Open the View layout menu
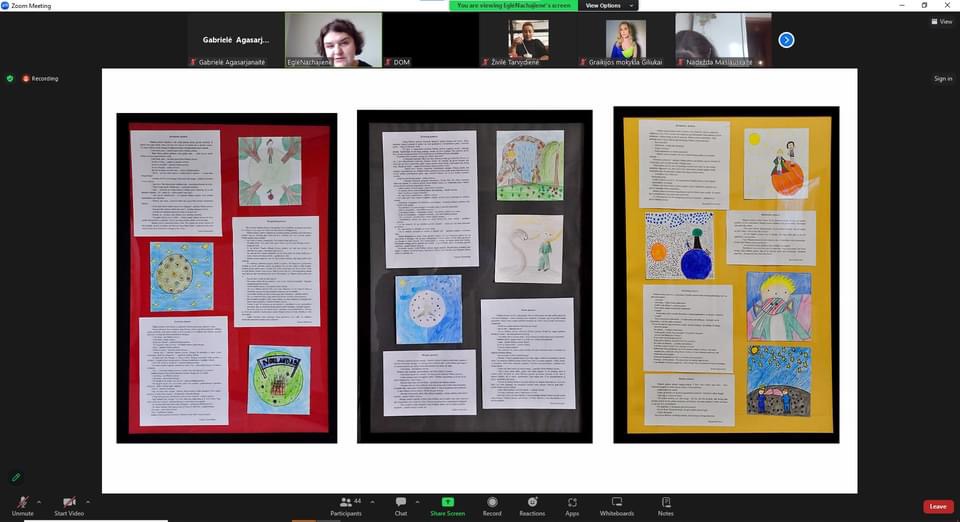960x522 pixels. coord(942,21)
